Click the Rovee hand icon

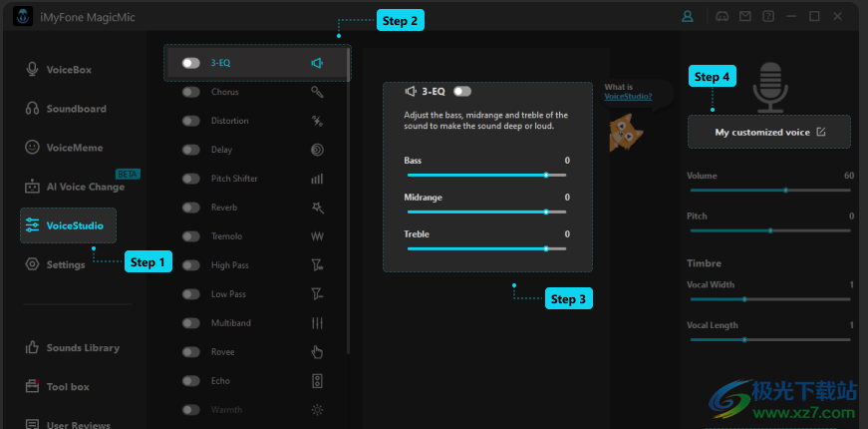(317, 351)
